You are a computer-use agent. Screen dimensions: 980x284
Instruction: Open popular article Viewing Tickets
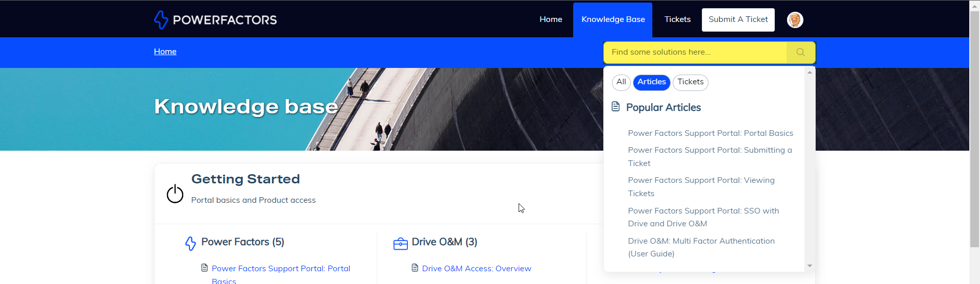point(701,187)
